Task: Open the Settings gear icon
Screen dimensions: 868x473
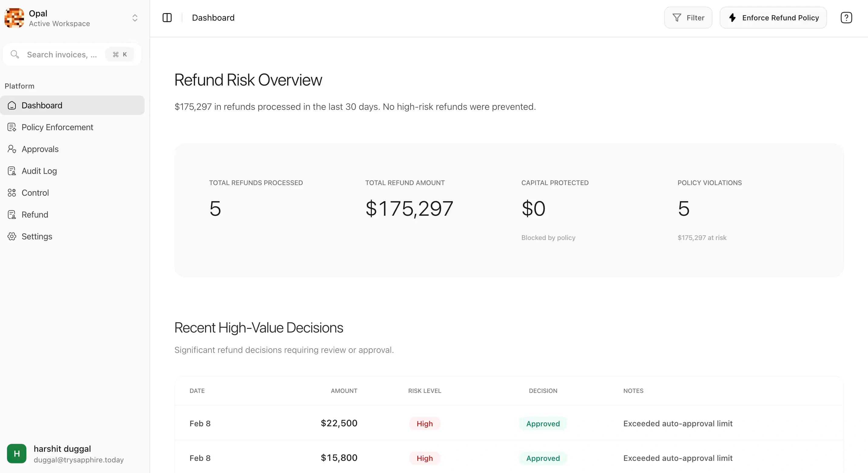Action: 12,236
